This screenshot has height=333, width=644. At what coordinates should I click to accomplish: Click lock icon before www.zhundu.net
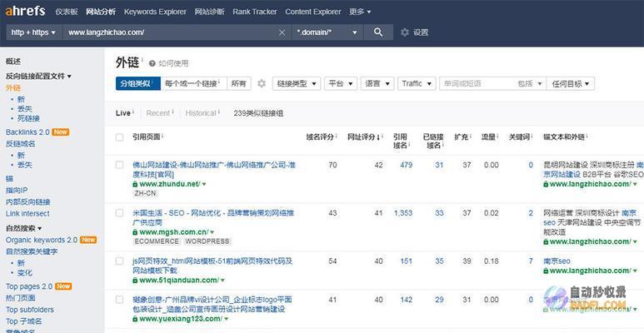pyautogui.click(x=135, y=184)
